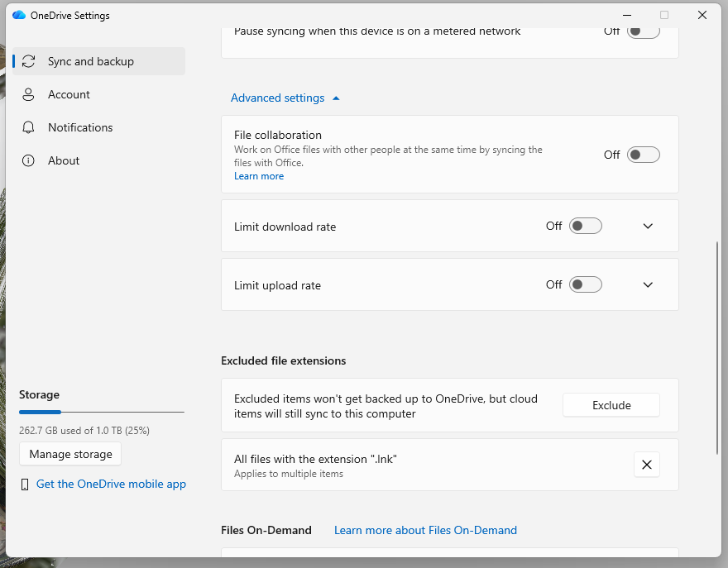Click the "Files On-Demand" heading
The width and height of the screenshot is (728, 568).
point(266,531)
